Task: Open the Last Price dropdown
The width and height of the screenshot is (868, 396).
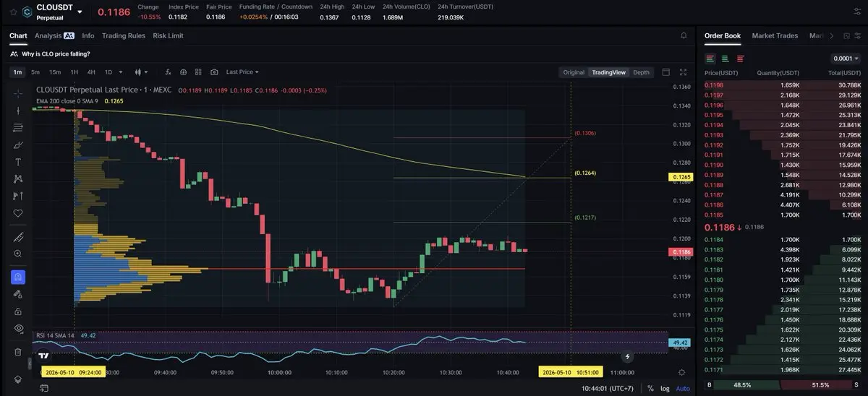Action: (242, 72)
